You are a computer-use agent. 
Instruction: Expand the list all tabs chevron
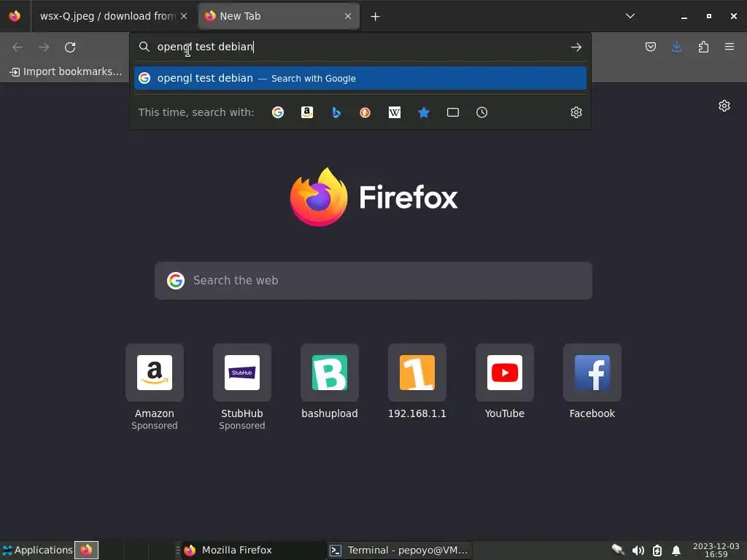click(630, 16)
